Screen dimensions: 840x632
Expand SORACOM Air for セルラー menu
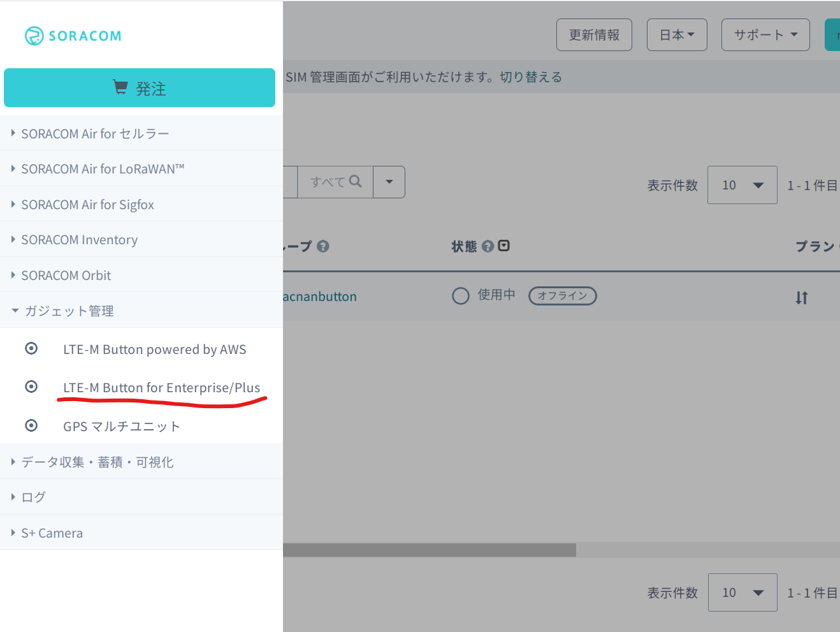click(x=141, y=133)
